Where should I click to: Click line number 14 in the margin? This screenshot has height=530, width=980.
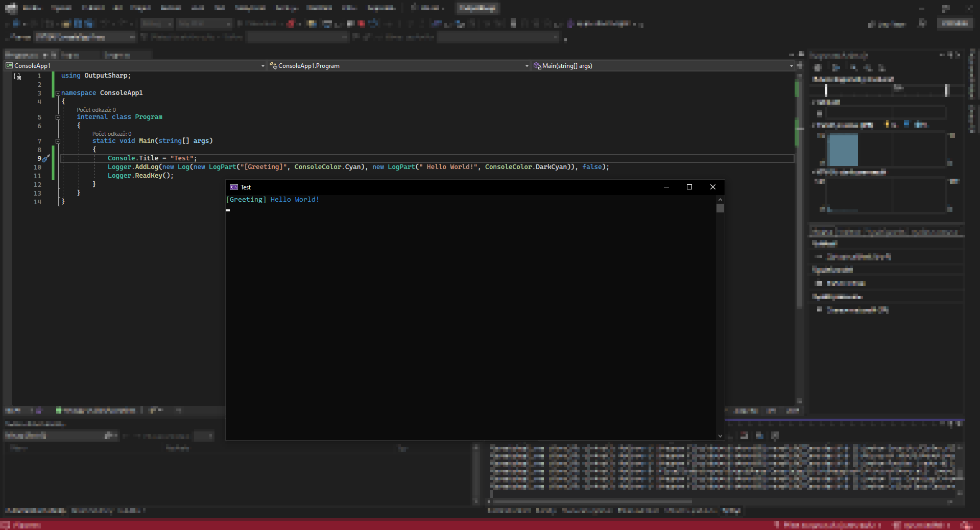click(37, 202)
